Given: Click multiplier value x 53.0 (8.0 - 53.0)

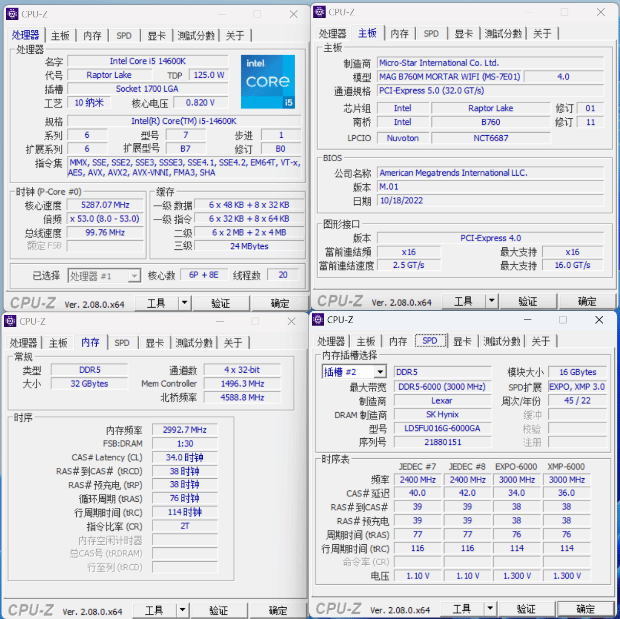Looking at the screenshot, I should coord(105,219).
